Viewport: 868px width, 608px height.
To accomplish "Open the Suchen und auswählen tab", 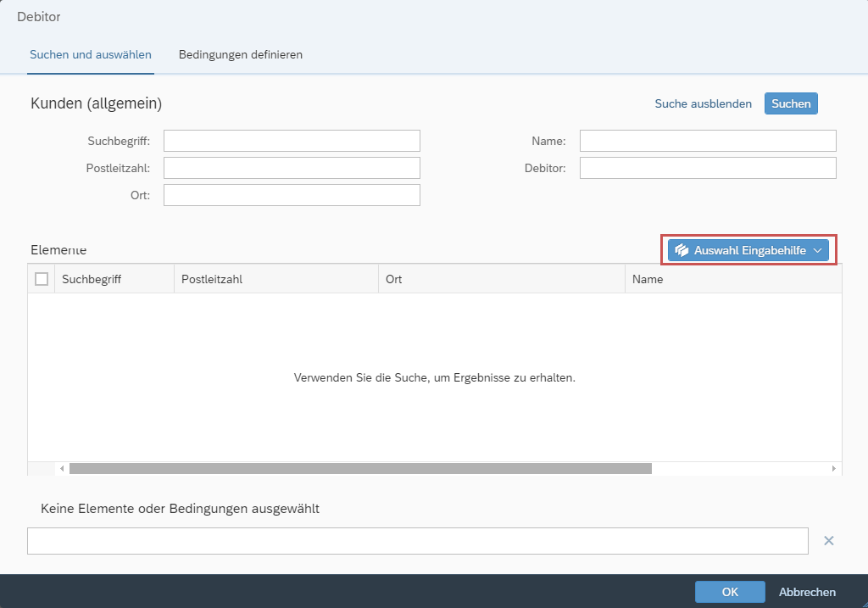I will [91, 54].
